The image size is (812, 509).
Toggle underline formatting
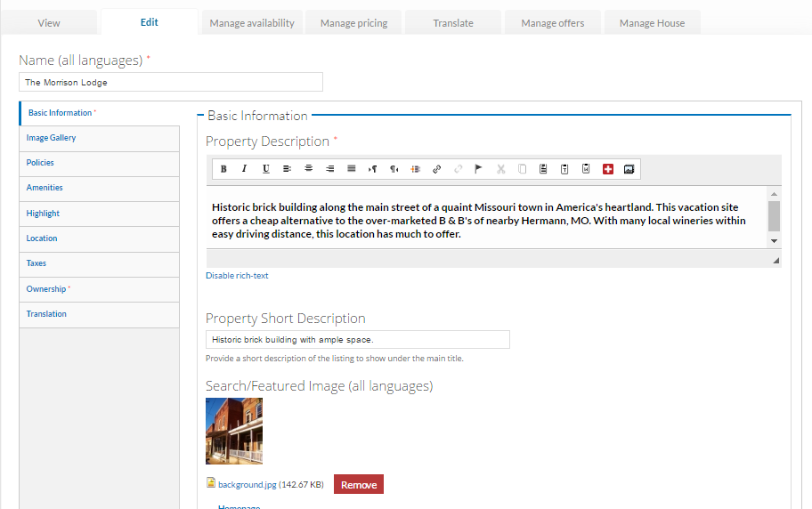point(265,169)
